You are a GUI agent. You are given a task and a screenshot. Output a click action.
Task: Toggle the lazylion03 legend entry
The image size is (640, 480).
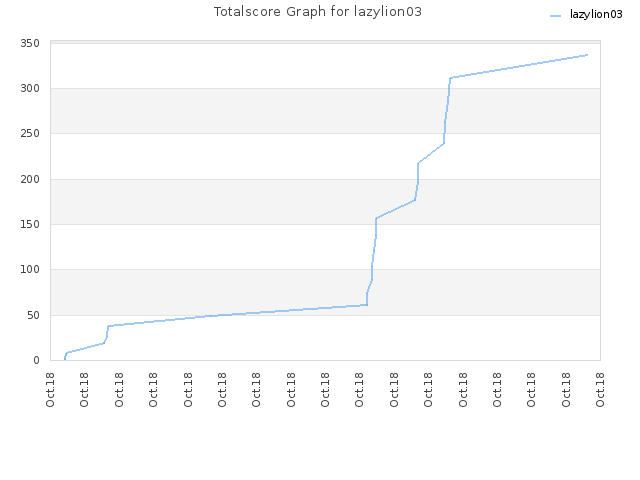pyautogui.click(x=586, y=15)
